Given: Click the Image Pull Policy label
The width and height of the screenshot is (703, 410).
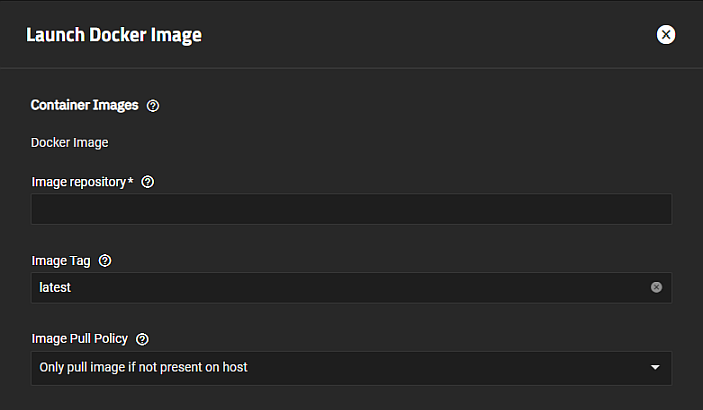Looking at the screenshot, I should (80, 339).
